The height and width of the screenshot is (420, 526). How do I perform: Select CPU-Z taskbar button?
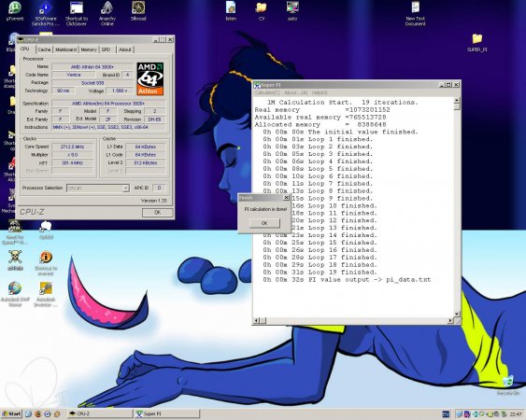[100, 414]
